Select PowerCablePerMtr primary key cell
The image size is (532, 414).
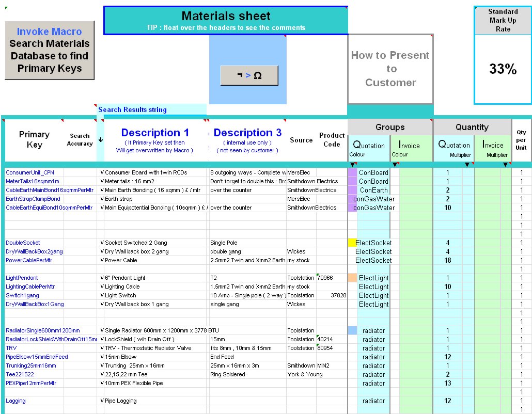(x=34, y=260)
